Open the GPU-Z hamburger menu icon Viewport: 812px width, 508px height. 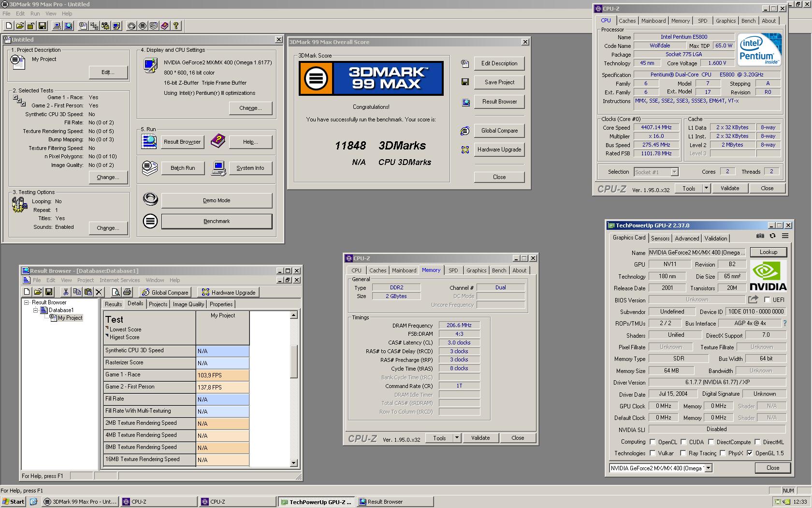785,236
